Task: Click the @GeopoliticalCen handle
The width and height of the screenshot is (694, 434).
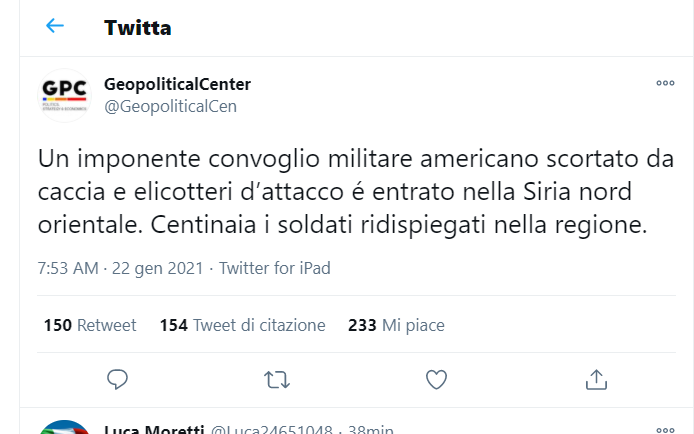Action: coord(170,106)
